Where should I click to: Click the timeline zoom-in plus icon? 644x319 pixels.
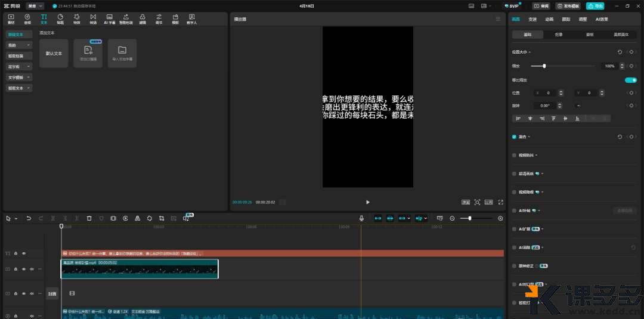pos(500,218)
